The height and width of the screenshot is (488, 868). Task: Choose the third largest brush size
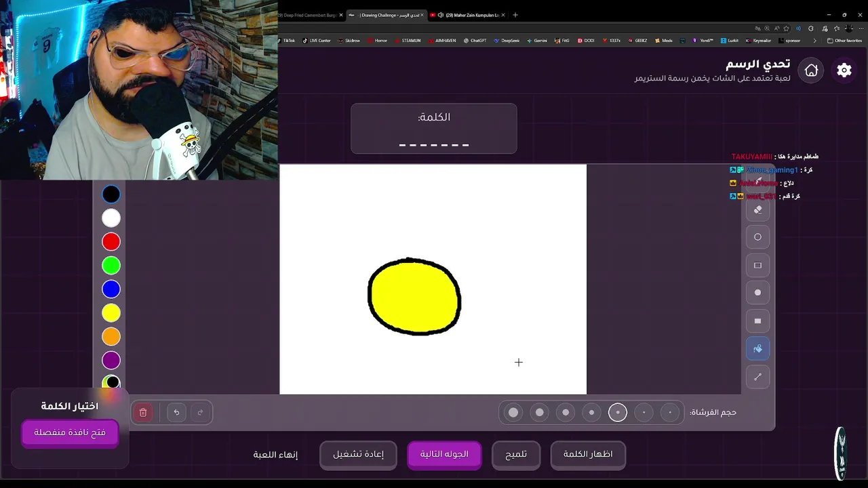click(x=566, y=412)
